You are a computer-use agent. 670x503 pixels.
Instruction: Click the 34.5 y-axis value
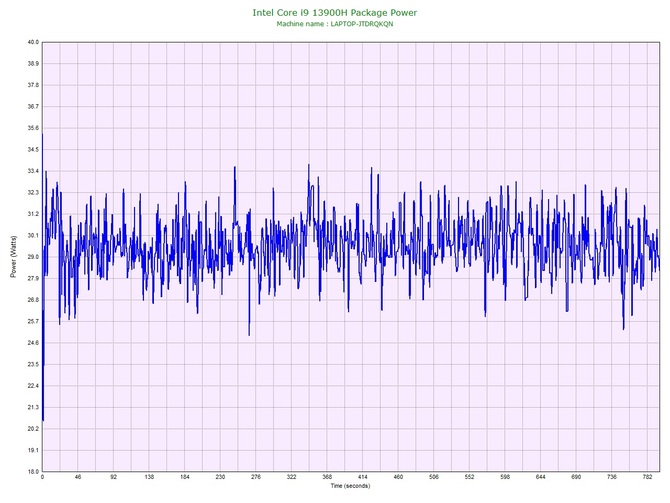33,150
